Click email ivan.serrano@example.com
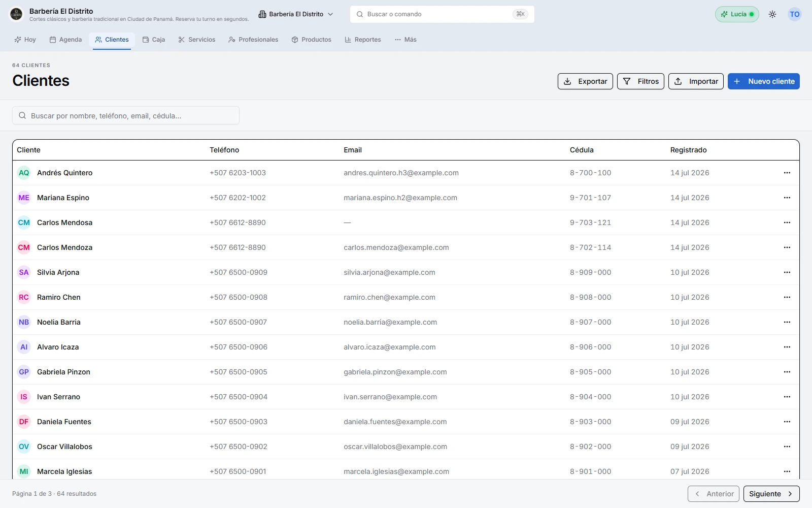The width and height of the screenshot is (812, 508). (x=390, y=397)
